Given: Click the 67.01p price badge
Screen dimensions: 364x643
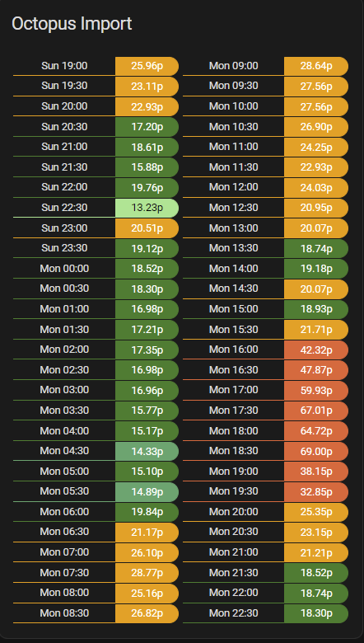Looking at the screenshot, I should point(316,411).
